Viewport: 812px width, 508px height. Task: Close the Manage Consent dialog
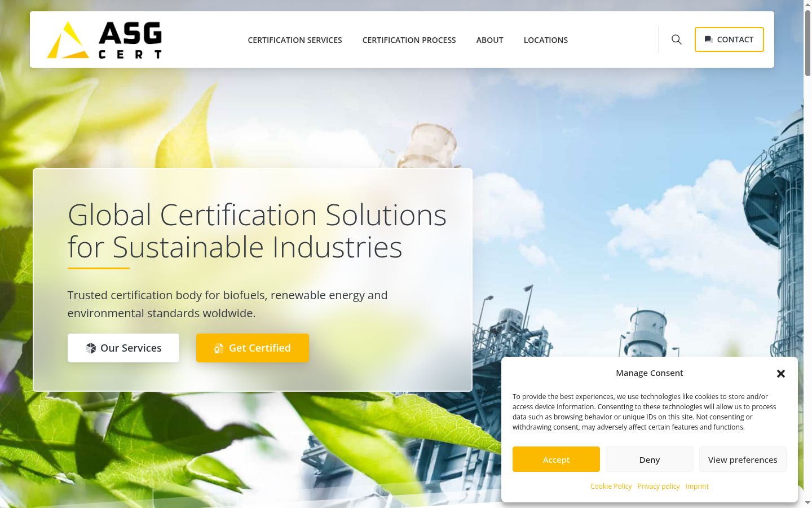pos(781,374)
